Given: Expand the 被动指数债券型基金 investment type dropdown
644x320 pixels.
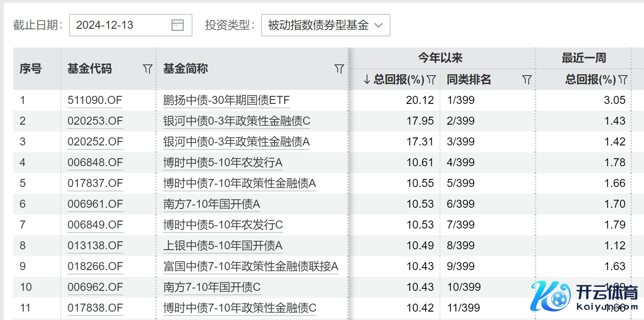Looking at the screenshot, I should click(325, 25).
